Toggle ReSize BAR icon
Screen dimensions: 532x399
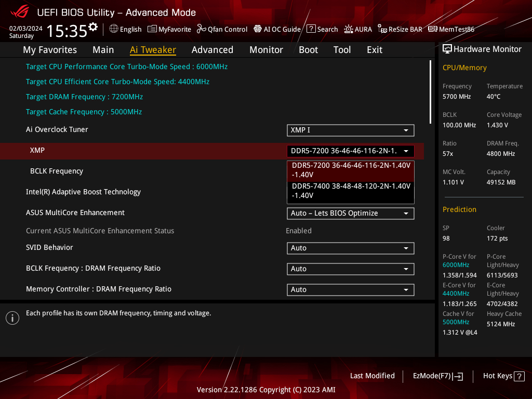tap(382, 29)
